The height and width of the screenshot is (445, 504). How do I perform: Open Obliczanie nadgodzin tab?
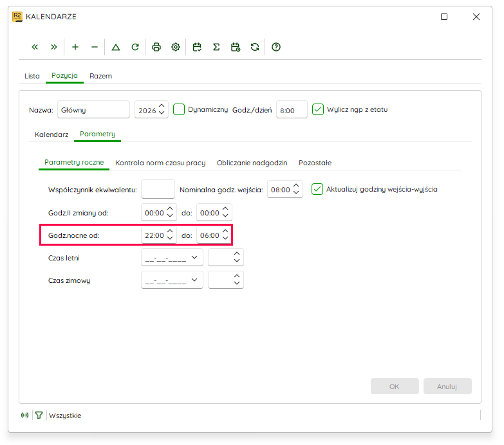(252, 163)
